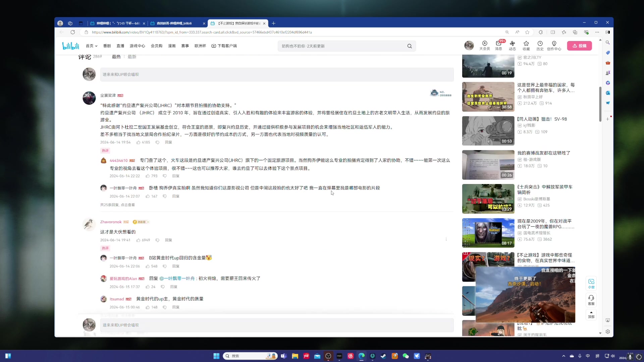Open the Windows Start menu
Image resolution: width=644 pixels, height=362 pixels.
[216, 356]
